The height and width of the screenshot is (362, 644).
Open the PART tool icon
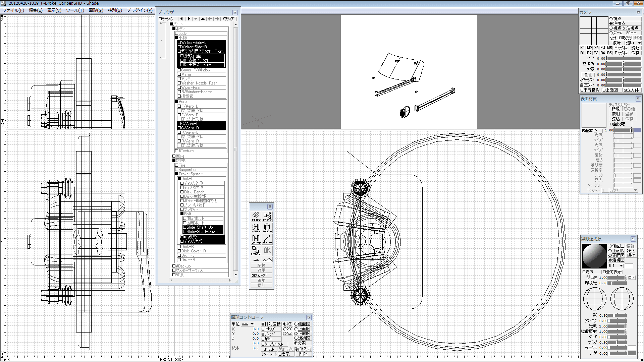click(267, 216)
